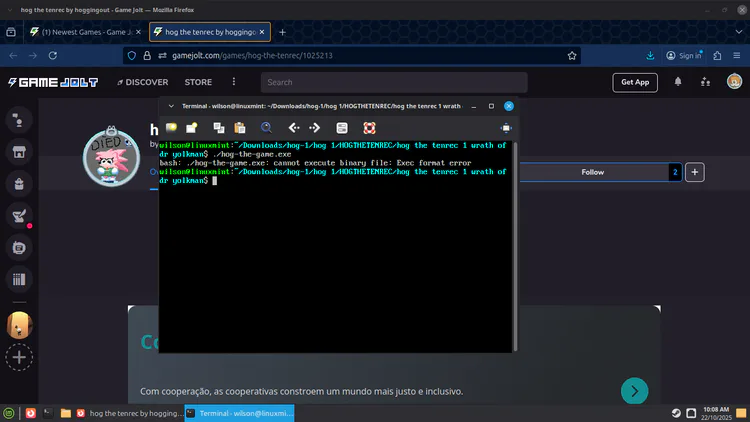Click the terminal launcher in the taskbar
750x422 pixels.
48,413
